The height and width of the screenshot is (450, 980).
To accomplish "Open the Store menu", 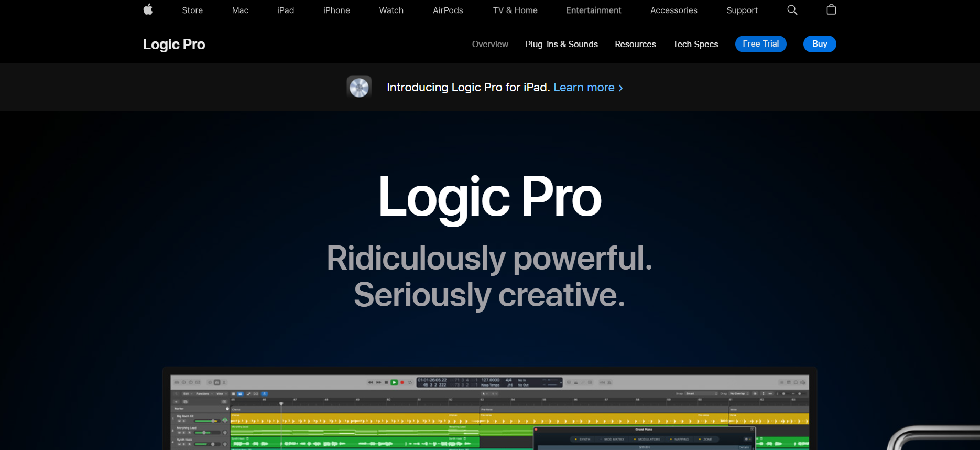I will coord(192,10).
